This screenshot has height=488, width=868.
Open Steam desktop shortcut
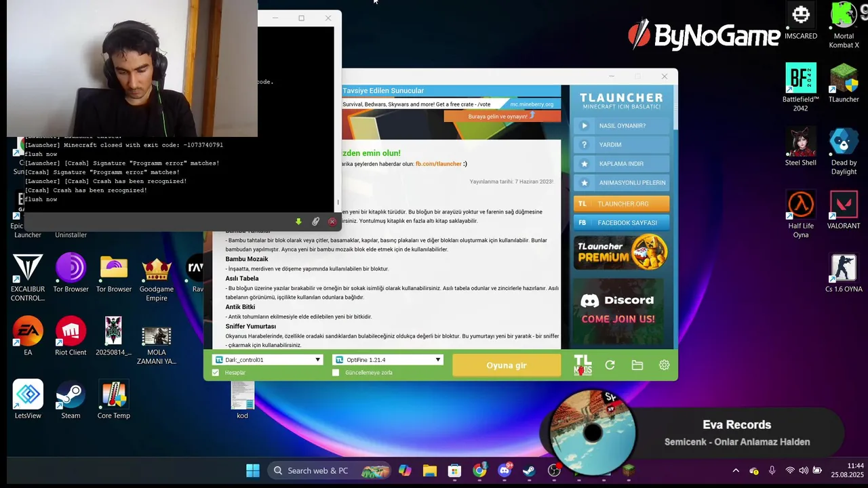pyautogui.click(x=71, y=399)
